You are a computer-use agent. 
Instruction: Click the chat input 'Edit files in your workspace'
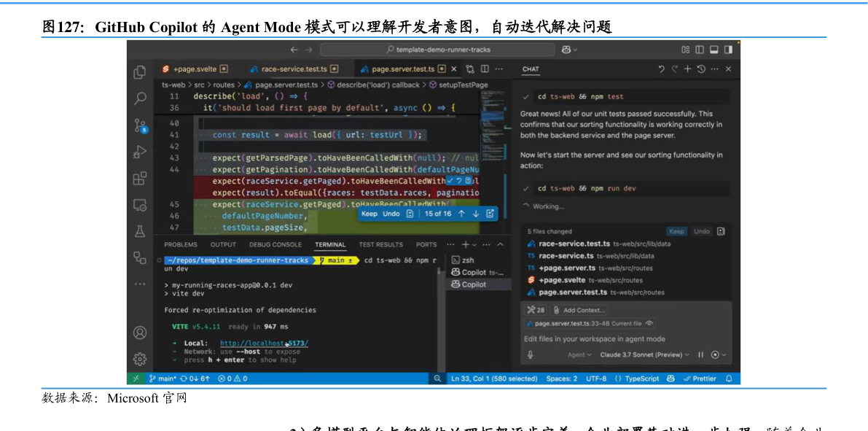click(x=625, y=339)
